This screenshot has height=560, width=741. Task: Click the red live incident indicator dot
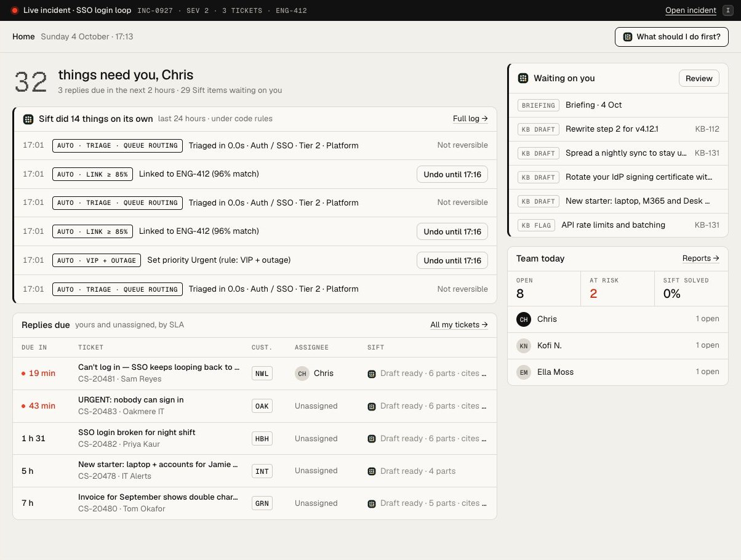[x=15, y=10]
